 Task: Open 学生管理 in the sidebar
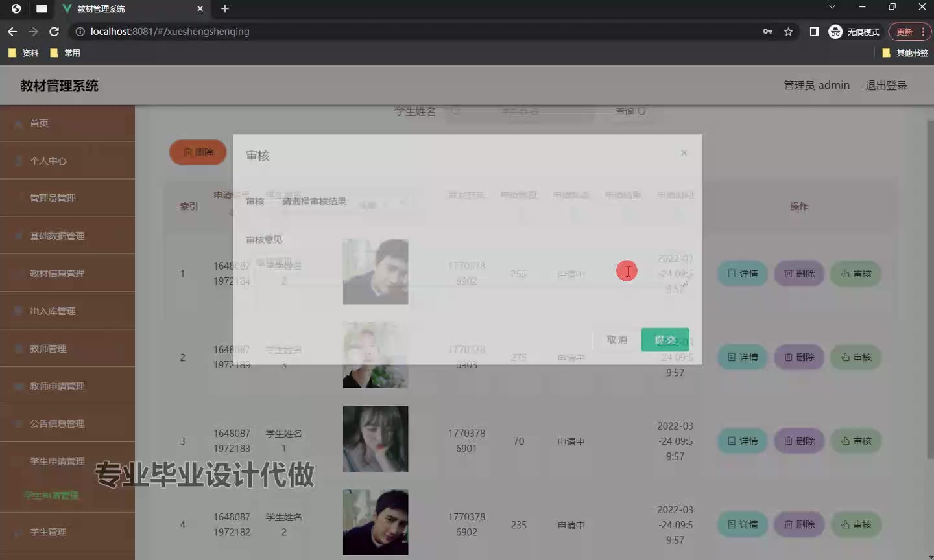[x=67, y=531]
